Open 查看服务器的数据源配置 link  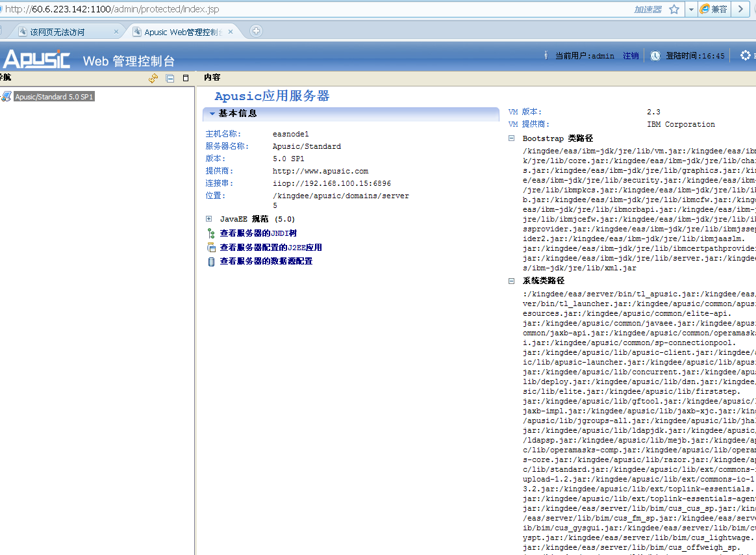(x=266, y=261)
